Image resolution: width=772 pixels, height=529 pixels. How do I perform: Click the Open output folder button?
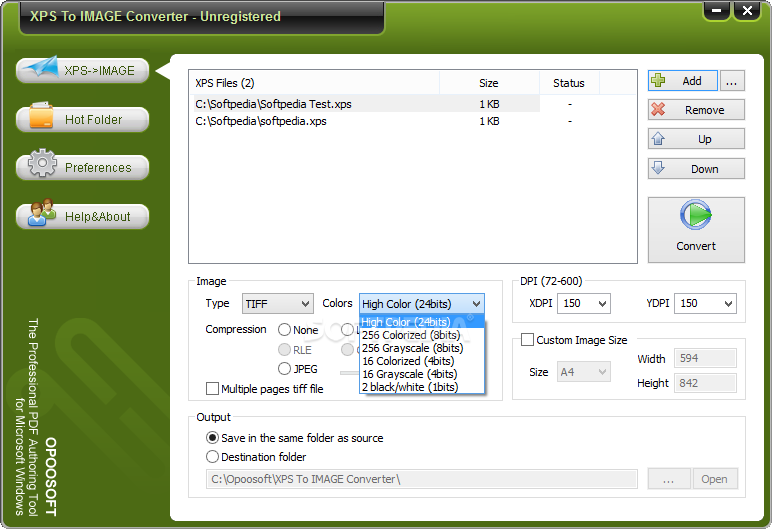(715, 479)
